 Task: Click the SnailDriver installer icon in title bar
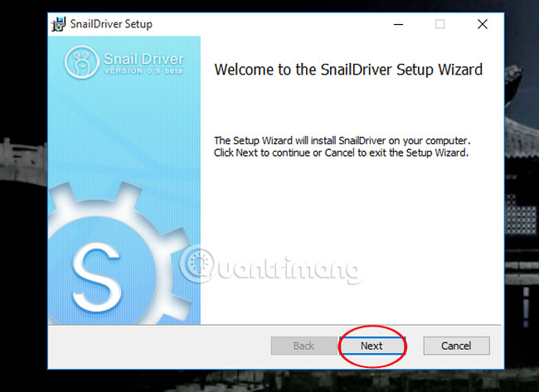[58, 24]
